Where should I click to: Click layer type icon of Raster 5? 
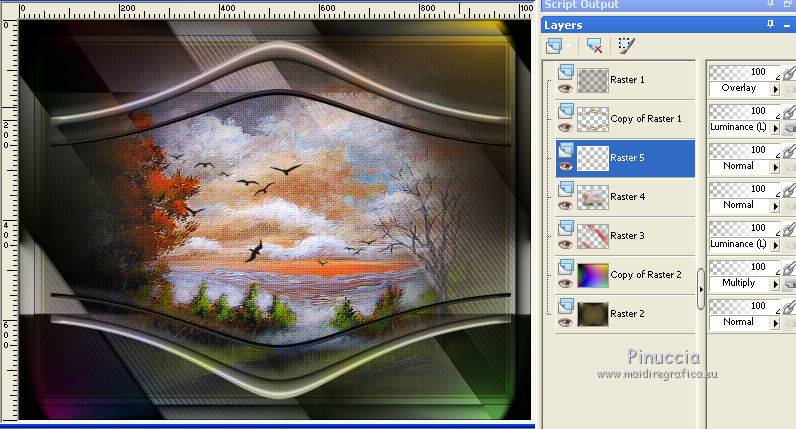[x=566, y=150]
